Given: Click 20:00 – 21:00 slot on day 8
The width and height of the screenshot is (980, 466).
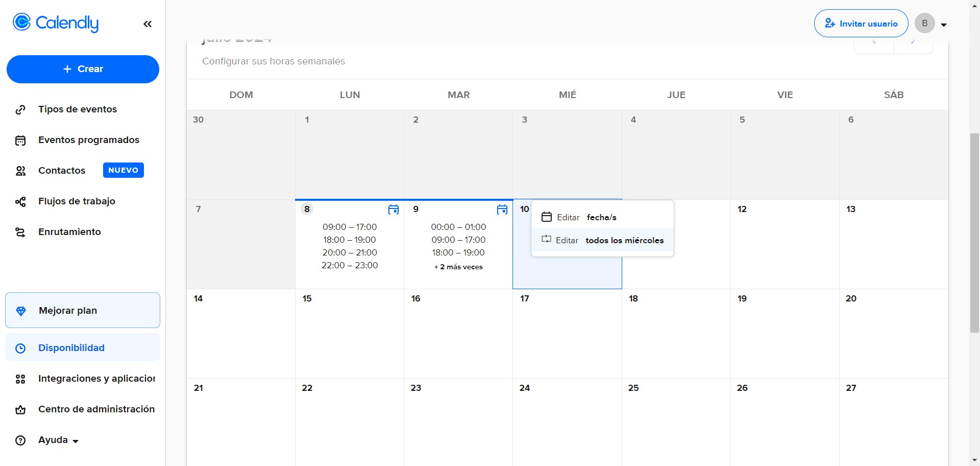Looking at the screenshot, I should [x=350, y=252].
